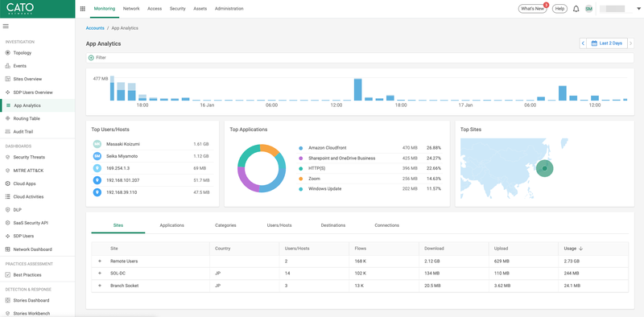Open the Network top menu
The width and height of the screenshot is (644, 317).
(131, 9)
